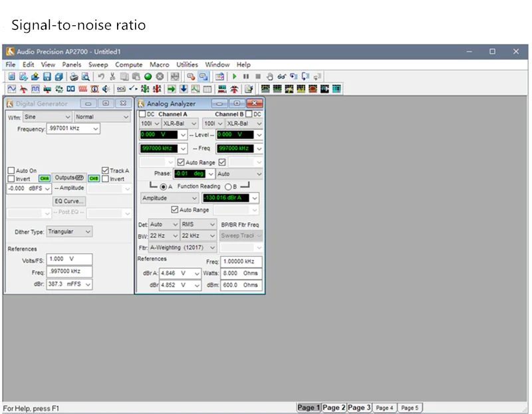
Task: Select Function Reading channel B radio
Action: click(228, 187)
